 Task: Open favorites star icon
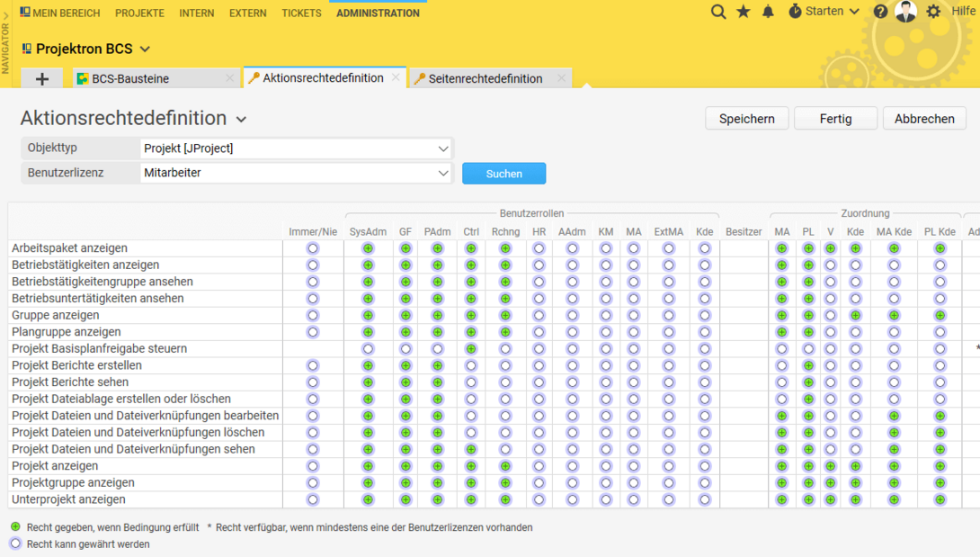(744, 12)
